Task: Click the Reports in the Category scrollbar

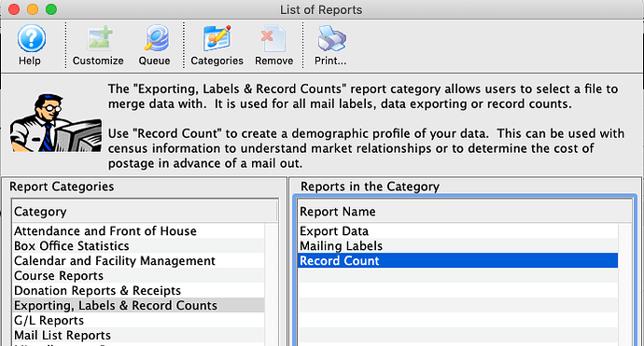Action: coord(625,284)
